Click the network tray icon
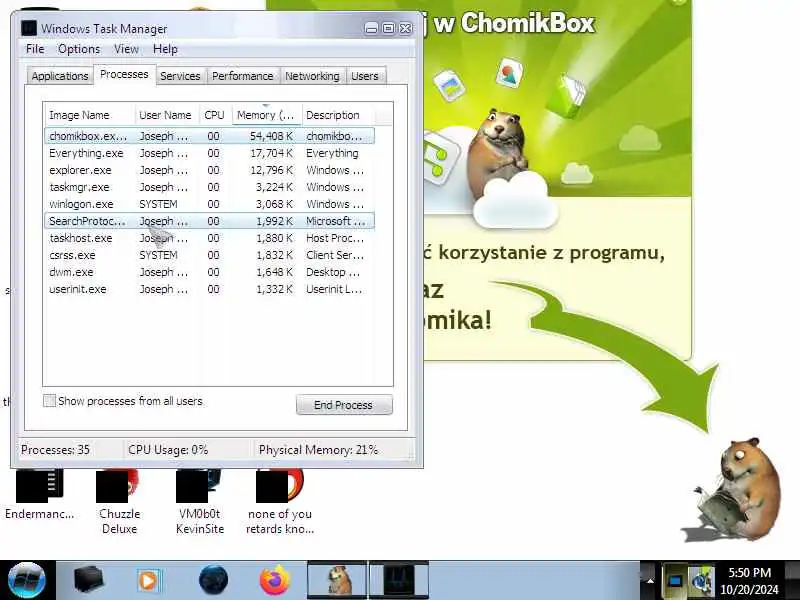800x600 pixels. [676, 581]
